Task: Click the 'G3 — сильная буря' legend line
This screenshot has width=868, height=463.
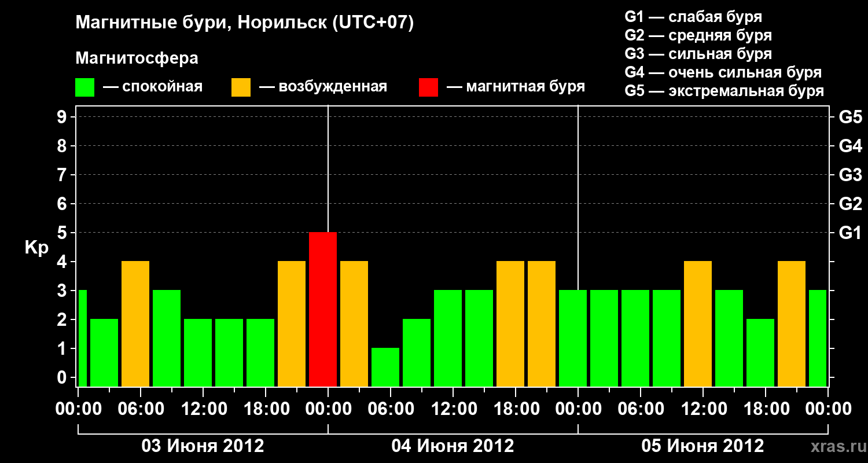Action: tap(698, 54)
